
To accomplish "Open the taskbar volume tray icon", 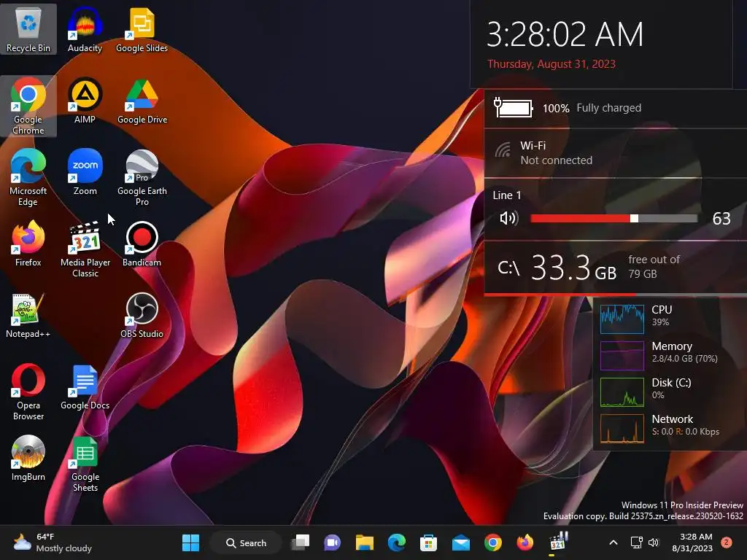I will [654, 542].
